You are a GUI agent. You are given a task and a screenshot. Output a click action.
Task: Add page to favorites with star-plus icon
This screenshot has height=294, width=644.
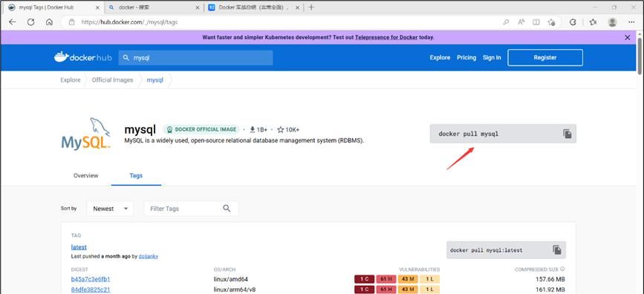(x=552, y=22)
